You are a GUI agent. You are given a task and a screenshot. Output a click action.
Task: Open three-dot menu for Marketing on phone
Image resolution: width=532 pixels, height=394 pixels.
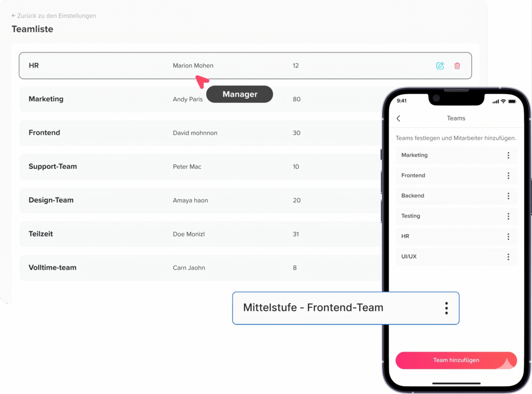(x=508, y=155)
